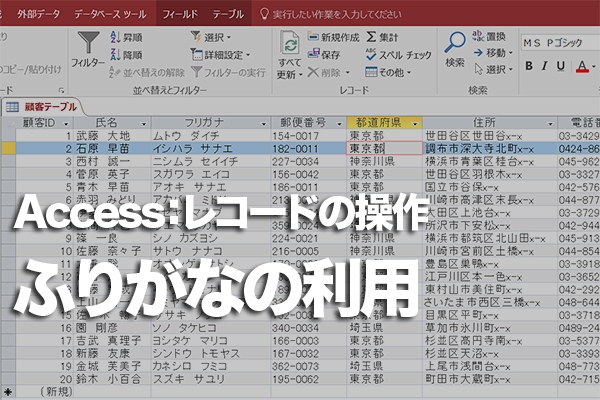Open the 住所 column dropdown arrow

pos(550,124)
